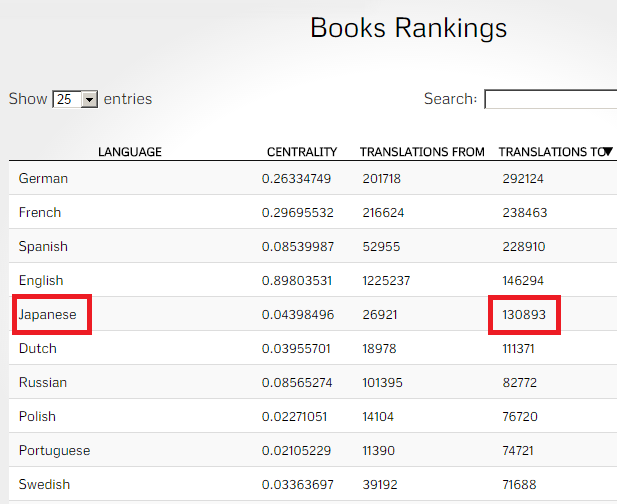Open the Show entries dropdown
Image resolution: width=617 pixels, height=504 pixels.
[75, 99]
